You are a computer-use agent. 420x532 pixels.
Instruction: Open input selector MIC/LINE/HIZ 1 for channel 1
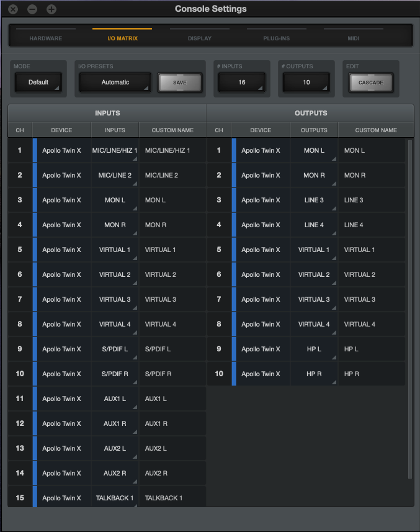[115, 150]
